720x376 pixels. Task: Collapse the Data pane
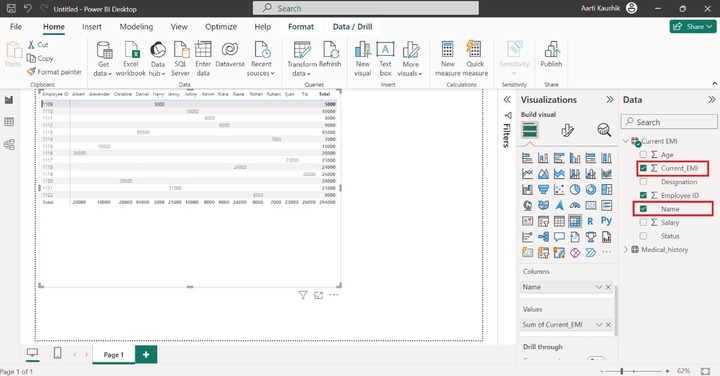click(712, 100)
